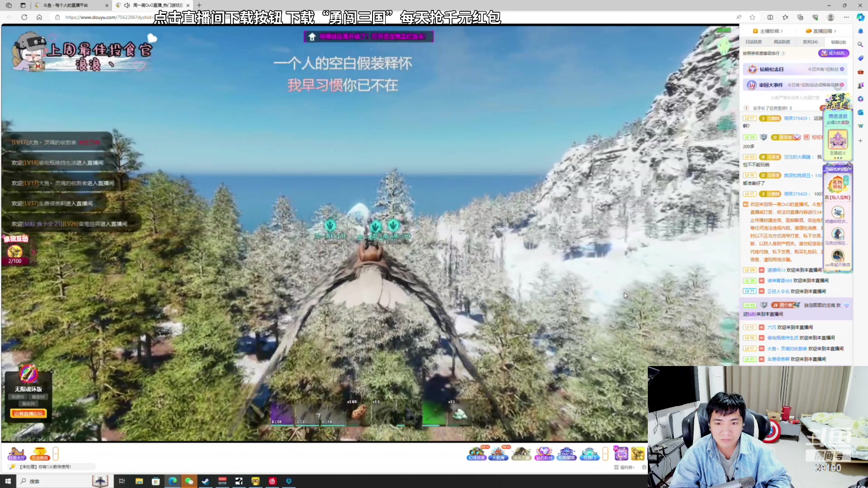
Task: Open 任意门 portal icon
Action: point(589,453)
